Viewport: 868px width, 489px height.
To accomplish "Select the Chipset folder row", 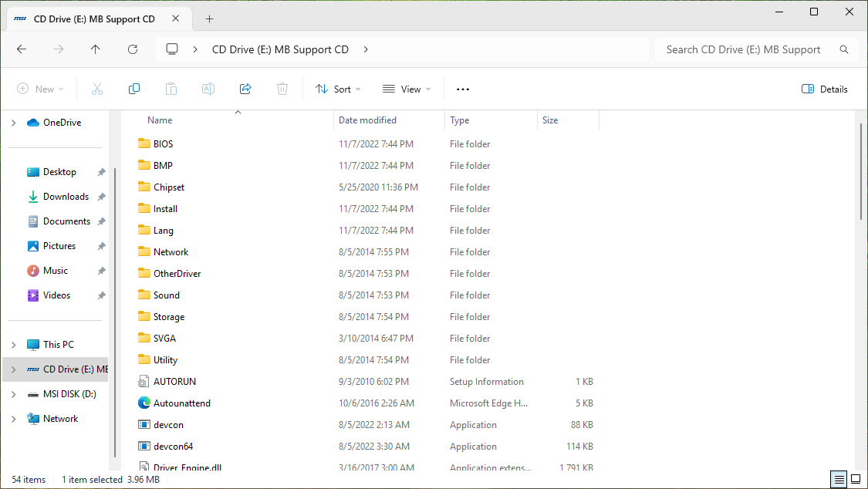I will click(366, 187).
